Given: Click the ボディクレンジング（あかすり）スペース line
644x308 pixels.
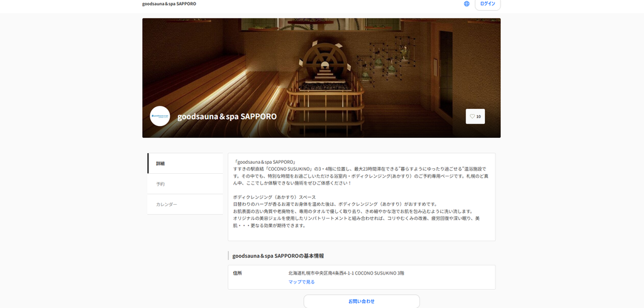Looking at the screenshot, I should (274, 197).
